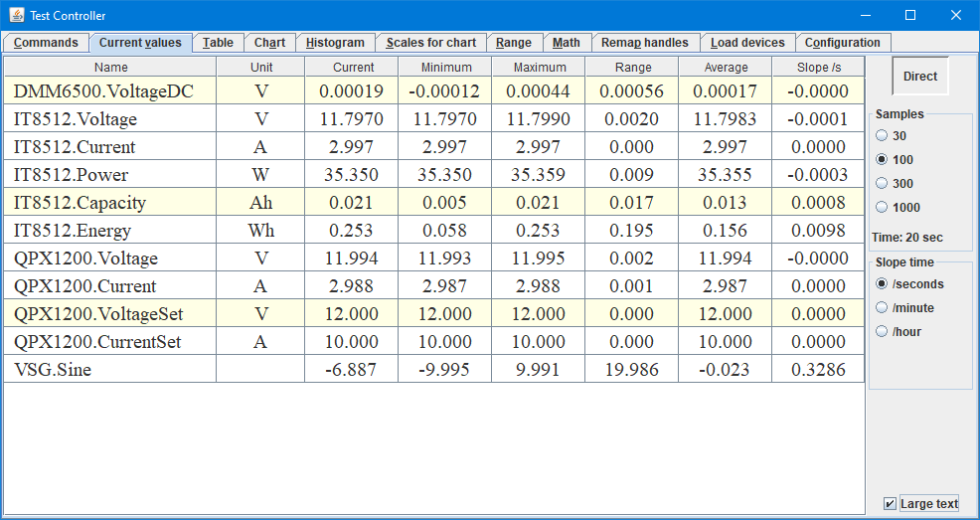Click IT8512.Energy minimum 0.058
This screenshot has height=520, width=980.
click(444, 230)
